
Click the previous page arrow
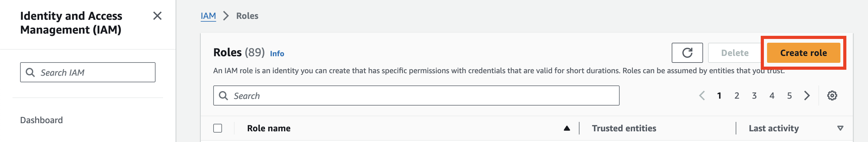[701, 96]
